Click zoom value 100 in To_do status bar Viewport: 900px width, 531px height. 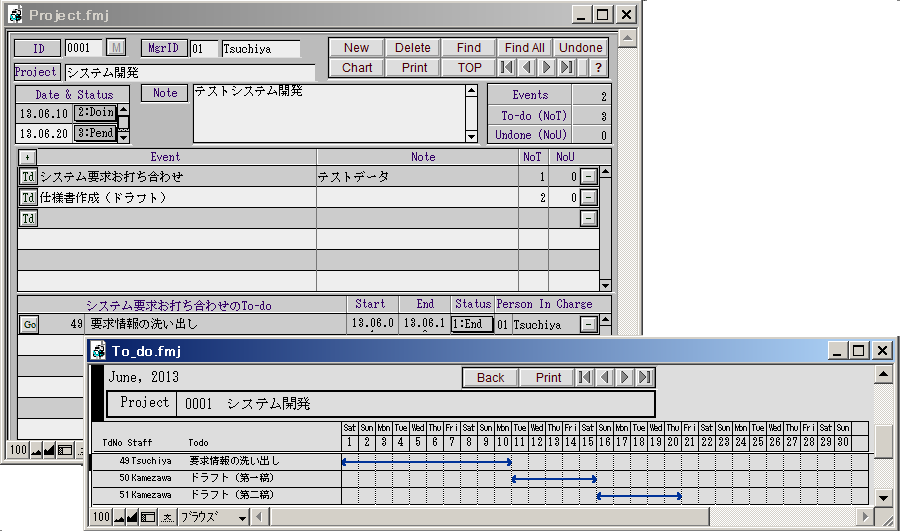click(101, 517)
